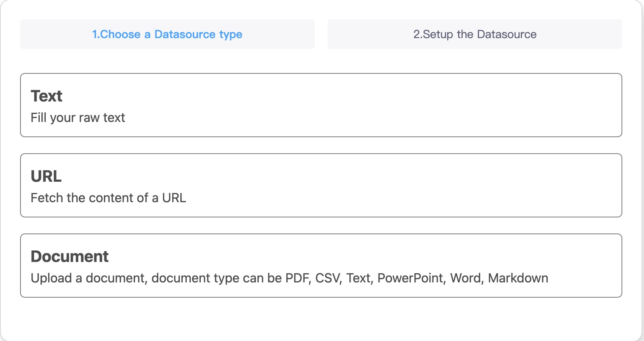Click "CSV" in the Document card description
The width and height of the screenshot is (644, 341).
(328, 278)
